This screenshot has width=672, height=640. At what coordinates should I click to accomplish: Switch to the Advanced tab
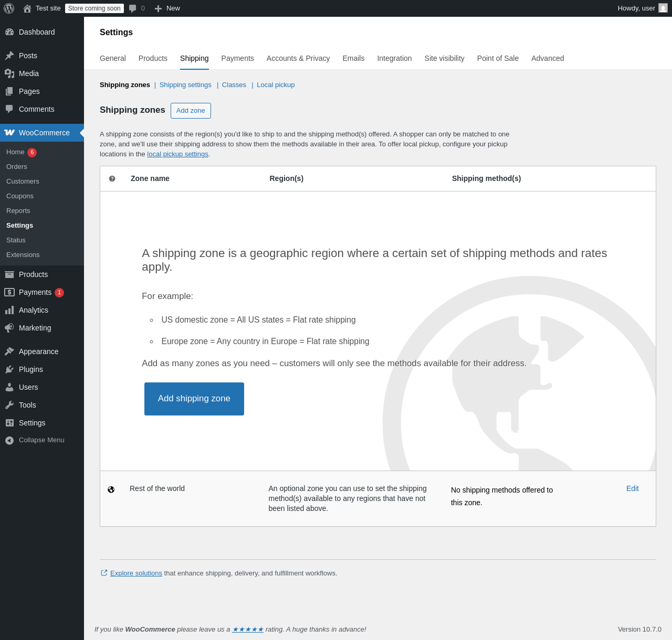point(548,58)
